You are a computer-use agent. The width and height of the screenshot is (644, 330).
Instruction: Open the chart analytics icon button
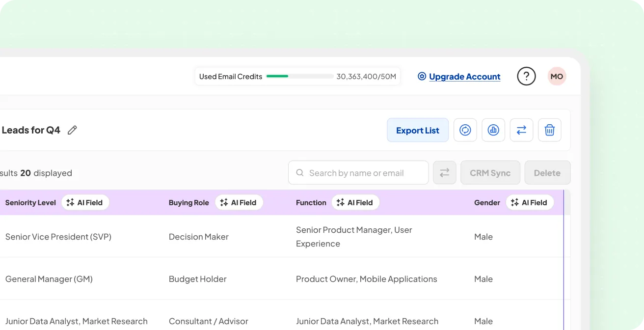click(493, 130)
